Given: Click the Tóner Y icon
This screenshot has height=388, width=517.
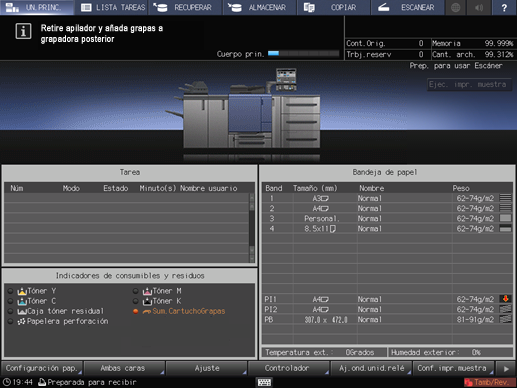Looking at the screenshot, I should point(22,291).
